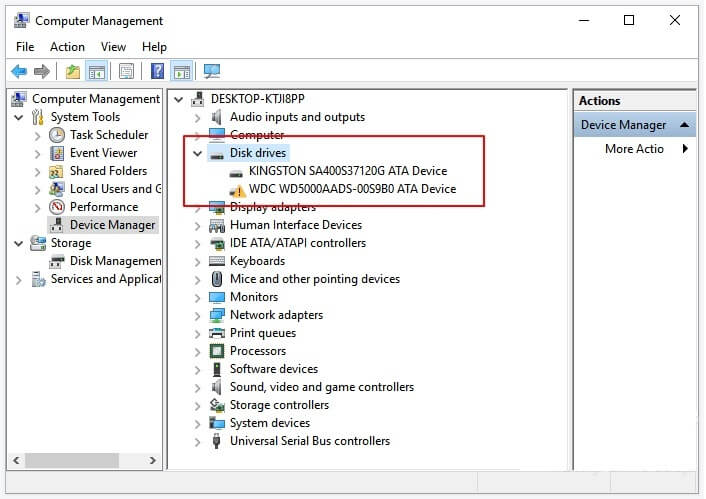Click left pane scroll left arrow
Image resolution: width=706 pixels, height=499 pixels.
(x=16, y=460)
